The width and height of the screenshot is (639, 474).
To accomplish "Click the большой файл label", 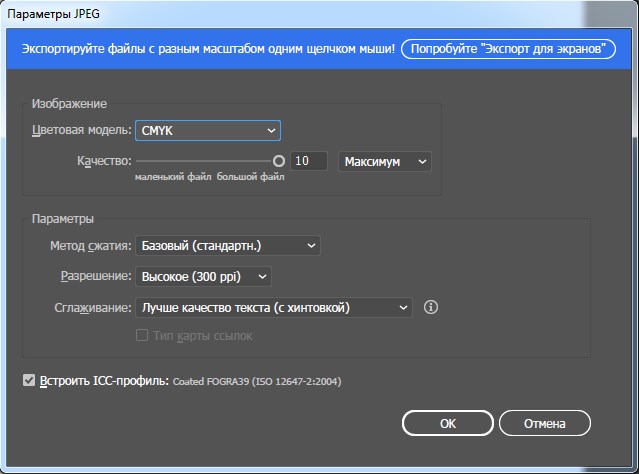I will coord(251,177).
